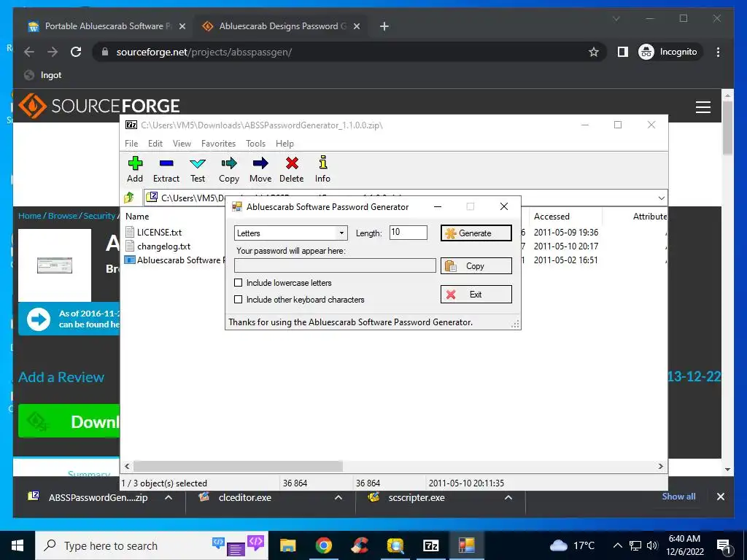Click the Security breadcrumb link
This screenshot has height=560, width=747.
pyautogui.click(x=99, y=216)
